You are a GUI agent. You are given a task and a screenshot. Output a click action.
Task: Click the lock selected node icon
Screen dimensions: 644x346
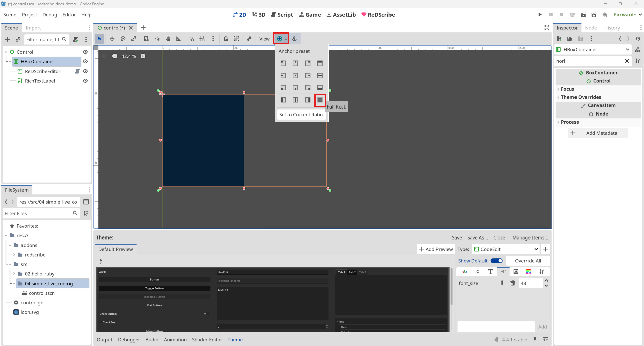coord(226,39)
